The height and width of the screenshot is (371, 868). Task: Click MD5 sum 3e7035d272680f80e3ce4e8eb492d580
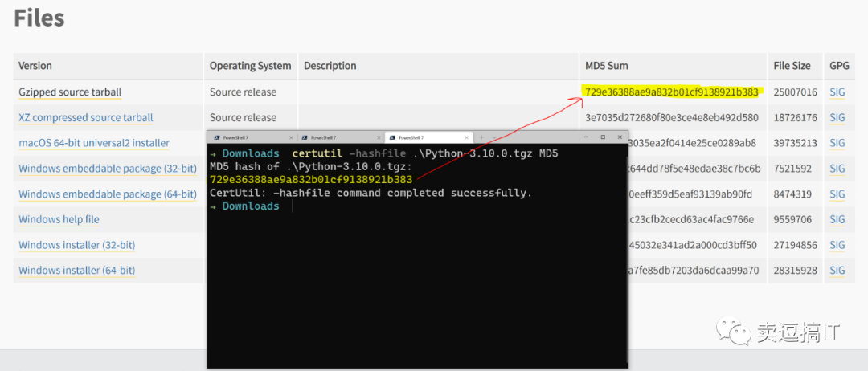[x=671, y=118]
